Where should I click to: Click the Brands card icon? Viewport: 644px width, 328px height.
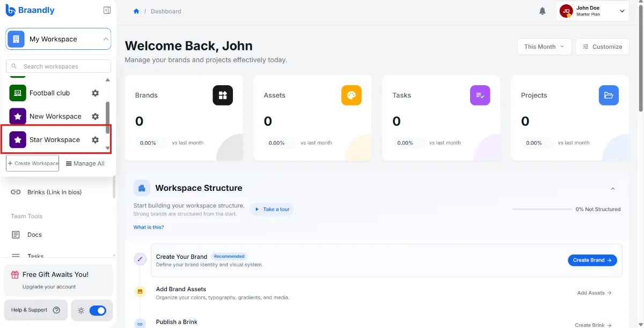click(223, 95)
